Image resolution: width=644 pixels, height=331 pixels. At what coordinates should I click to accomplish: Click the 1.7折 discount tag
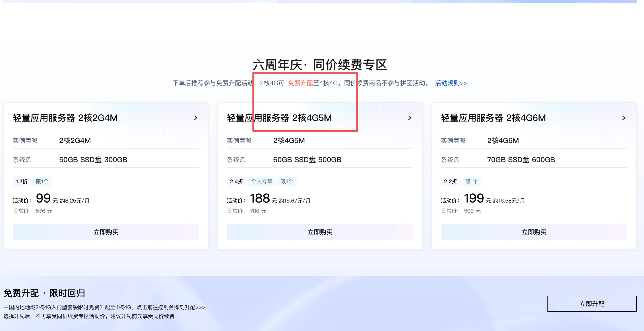[x=22, y=182]
